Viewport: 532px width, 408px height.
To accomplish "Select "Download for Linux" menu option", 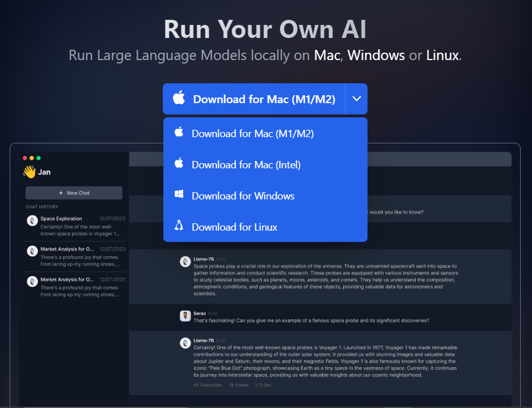I will point(234,227).
